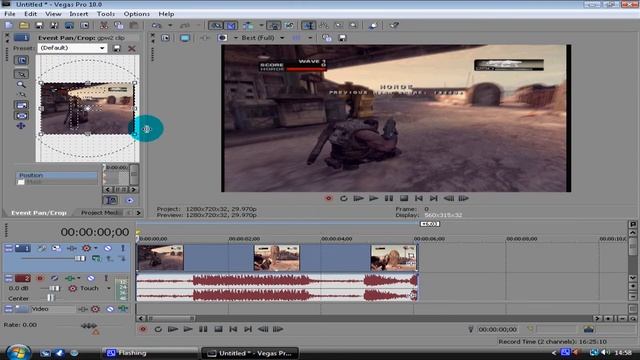The width and height of the screenshot is (640, 360).
Task: Save preview snapshot to file
Action: 342,38
